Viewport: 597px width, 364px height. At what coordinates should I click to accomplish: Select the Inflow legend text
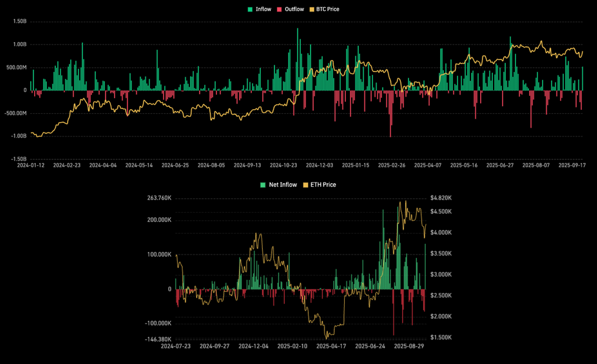tap(263, 9)
